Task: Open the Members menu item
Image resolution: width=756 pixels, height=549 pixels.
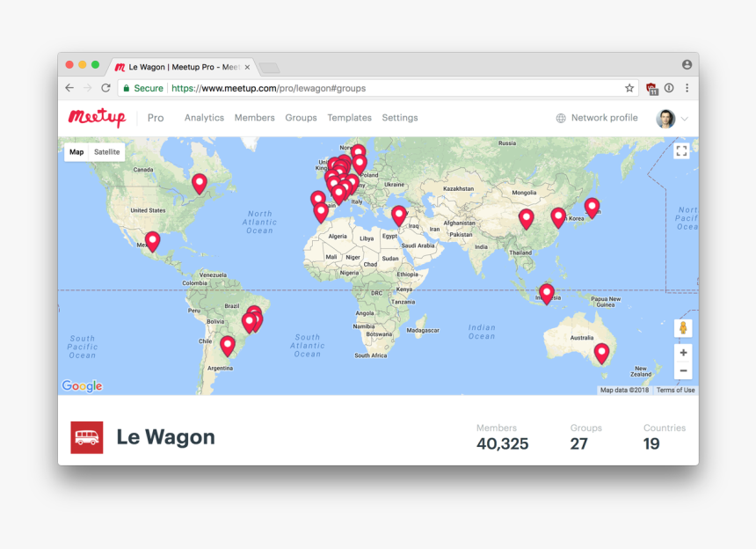Action: point(255,118)
